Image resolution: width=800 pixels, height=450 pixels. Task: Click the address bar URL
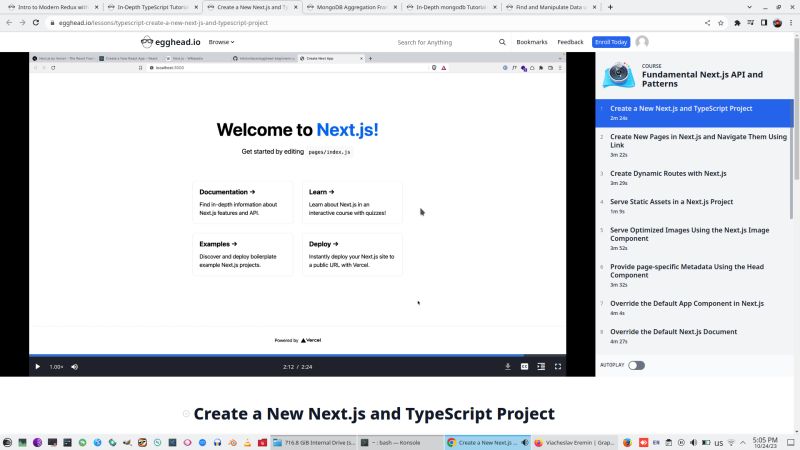click(163, 23)
